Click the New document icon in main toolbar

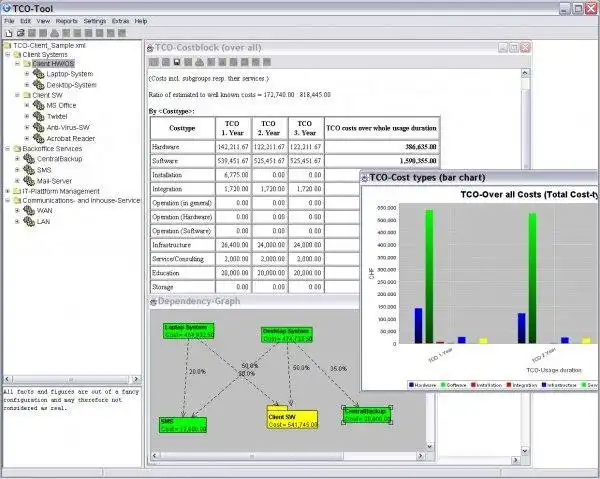[8, 33]
